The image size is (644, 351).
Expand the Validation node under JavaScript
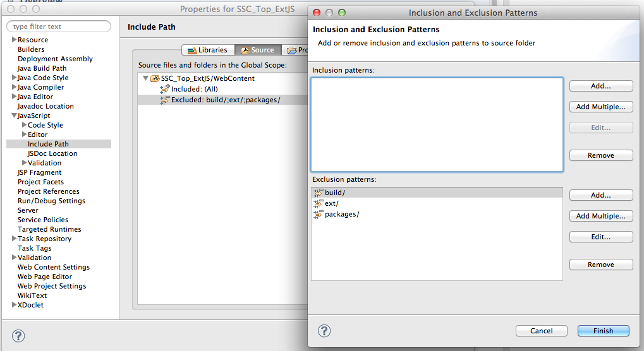pos(24,163)
